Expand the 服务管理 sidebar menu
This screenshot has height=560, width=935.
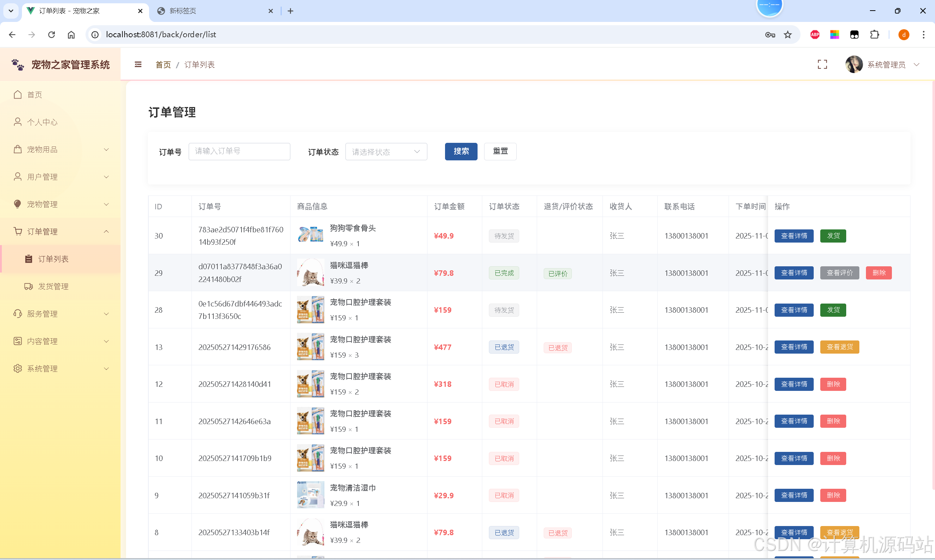point(60,313)
